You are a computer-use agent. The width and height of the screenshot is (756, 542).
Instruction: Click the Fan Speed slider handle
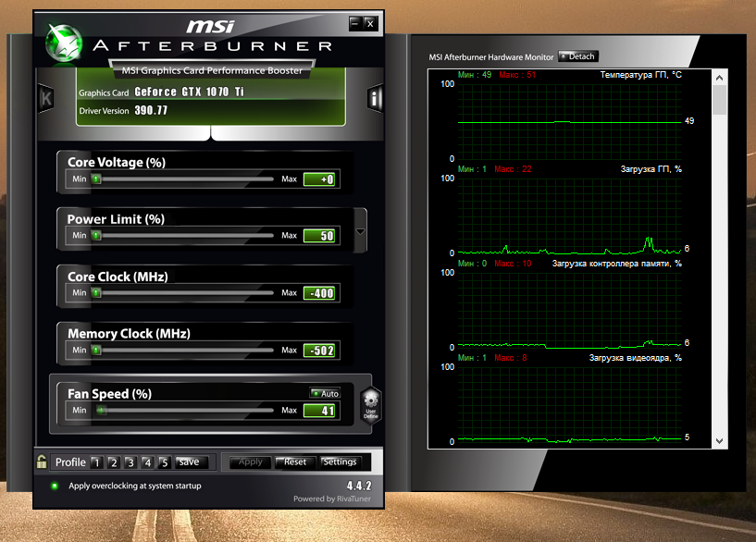click(101, 411)
